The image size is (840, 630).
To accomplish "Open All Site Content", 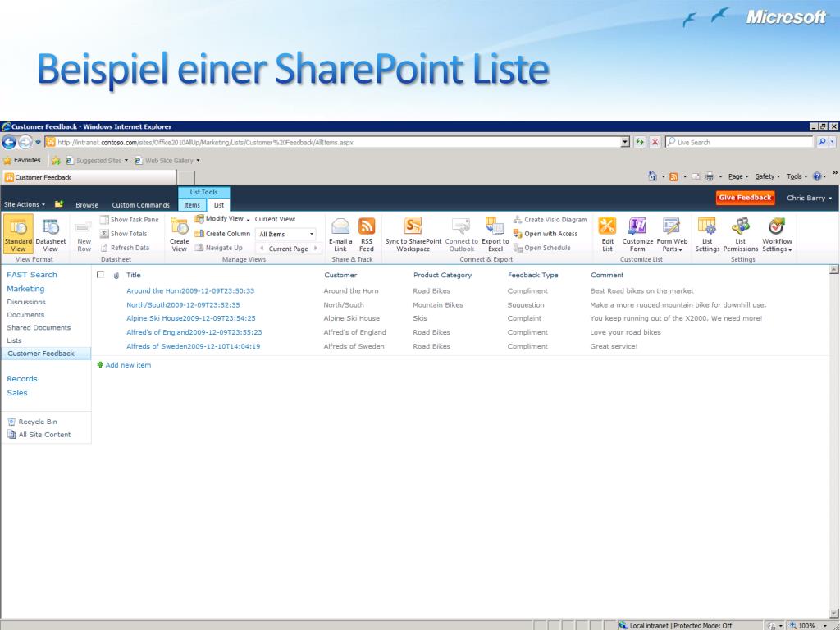I will [x=39, y=435].
